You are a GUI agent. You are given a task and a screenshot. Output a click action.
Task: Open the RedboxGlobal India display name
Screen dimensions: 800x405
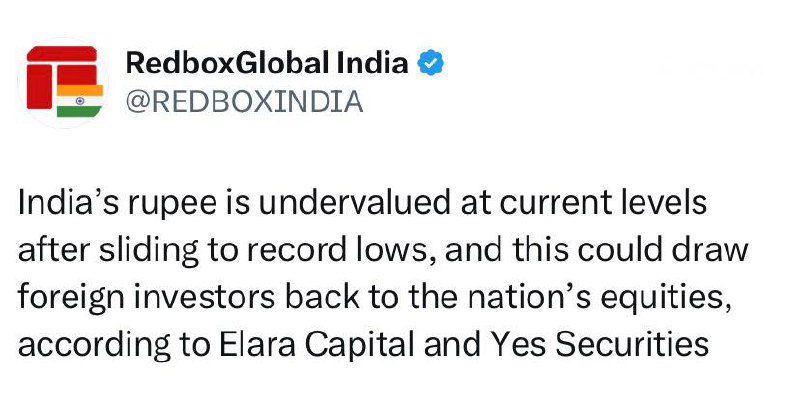(267, 64)
